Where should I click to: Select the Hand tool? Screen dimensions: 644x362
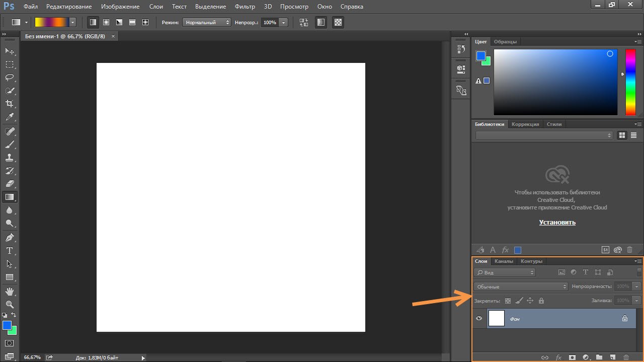click(10, 291)
